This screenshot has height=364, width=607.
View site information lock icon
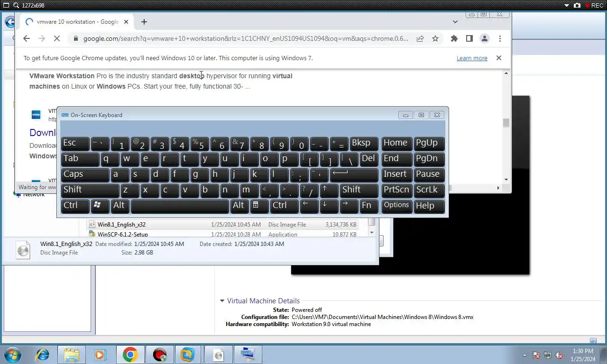tap(75, 39)
